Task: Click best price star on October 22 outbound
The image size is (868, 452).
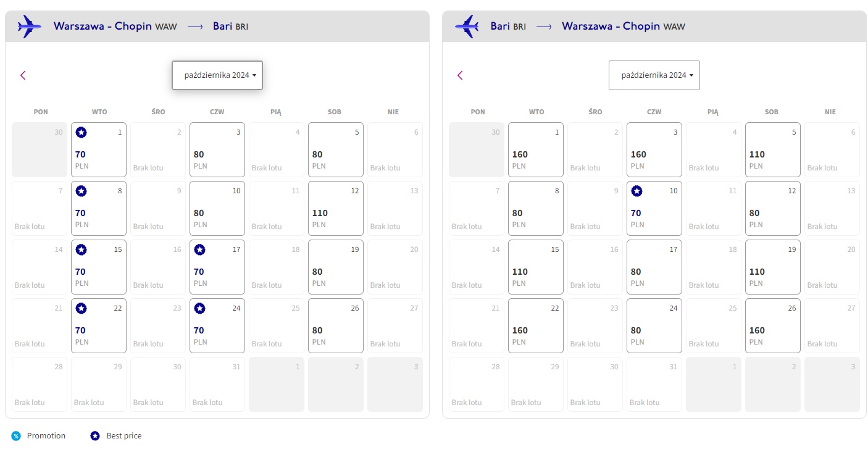Action: point(81,308)
